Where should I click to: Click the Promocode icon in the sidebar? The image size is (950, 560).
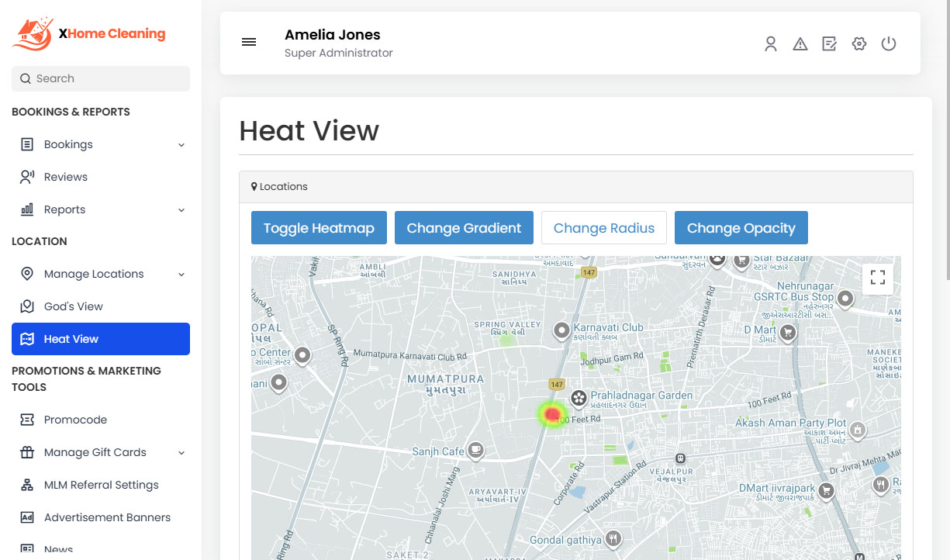pyautogui.click(x=26, y=419)
